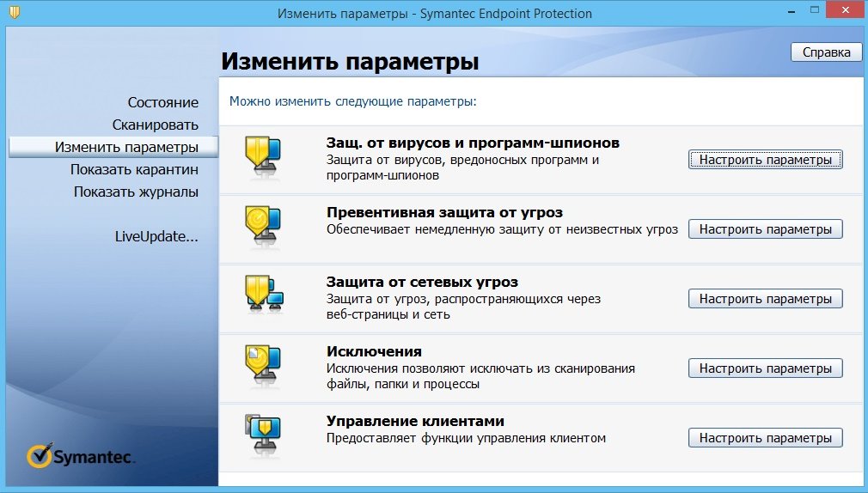Click the Защита от вирусов, вредоносных программ description
Image resolution: width=868 pixels, height=493 pixels.
coord(462,167)
